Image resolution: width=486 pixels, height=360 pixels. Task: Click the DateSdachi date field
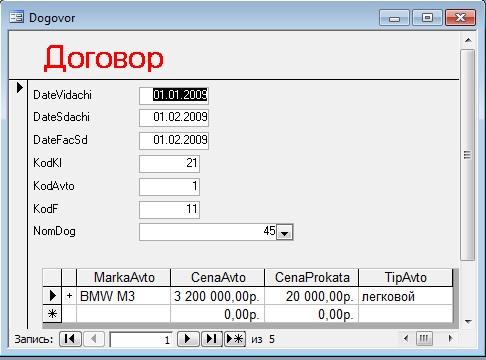[x=174, y=117]
